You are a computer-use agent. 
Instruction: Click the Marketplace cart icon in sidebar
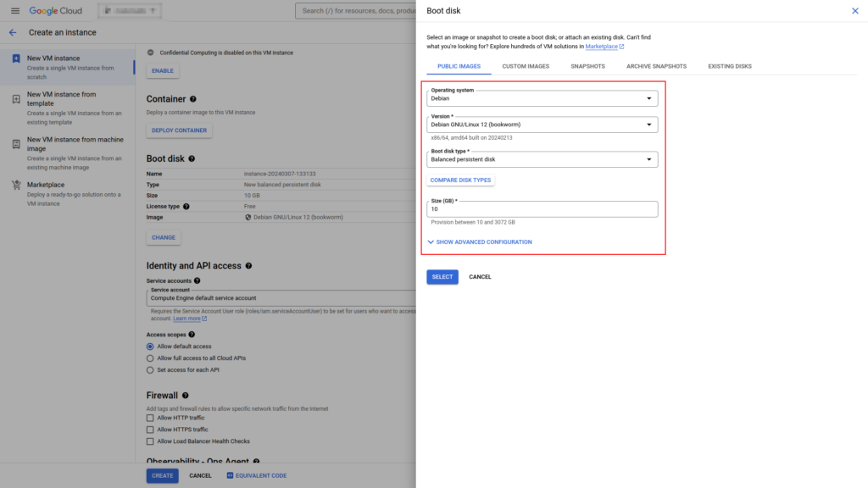pos(16,185)
